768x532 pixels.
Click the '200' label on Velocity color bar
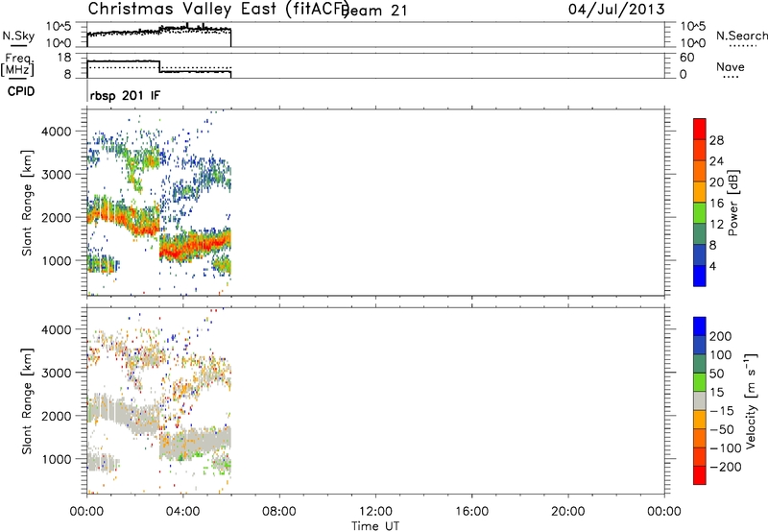(721, 336)
